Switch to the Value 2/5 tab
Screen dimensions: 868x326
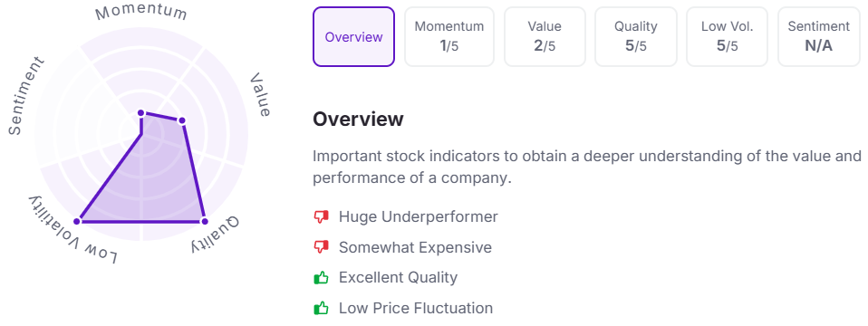545,36
